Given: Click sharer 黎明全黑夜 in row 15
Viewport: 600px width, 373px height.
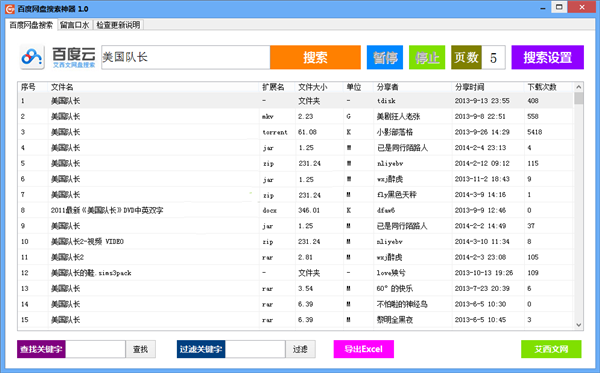Looking at the screenshot, I should point(395,319).
